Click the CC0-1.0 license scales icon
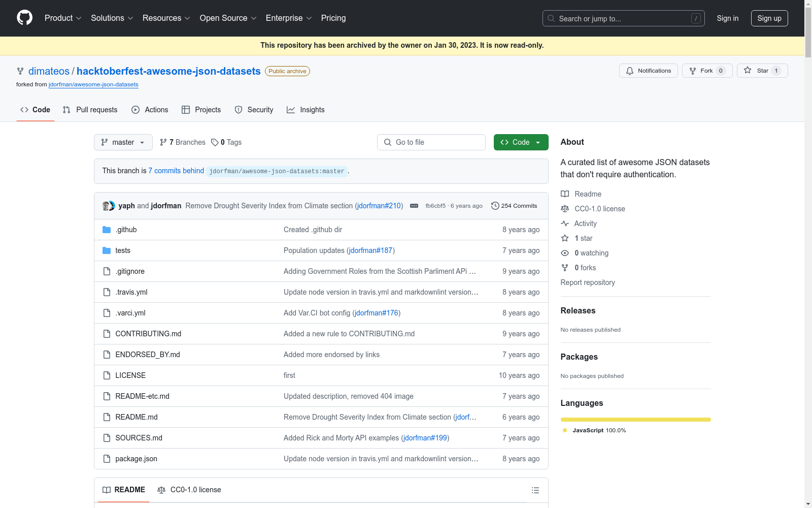 (565, 209)
